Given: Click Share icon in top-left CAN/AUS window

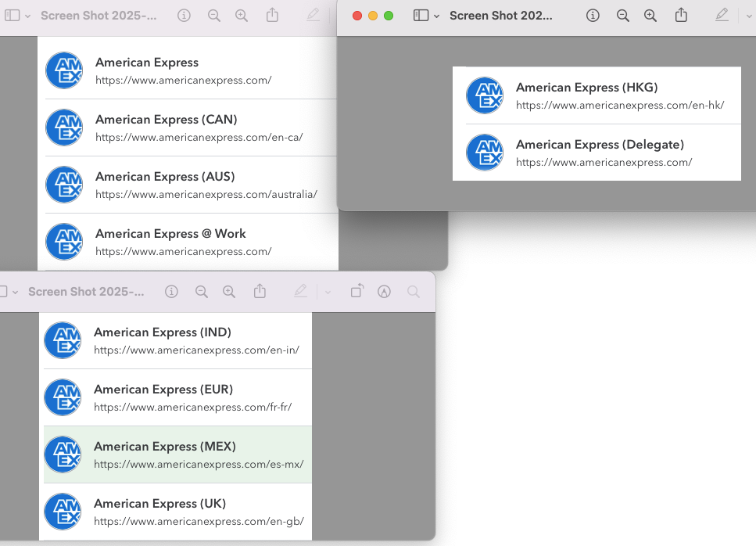Looking at the screenshot, I should 272,15.
